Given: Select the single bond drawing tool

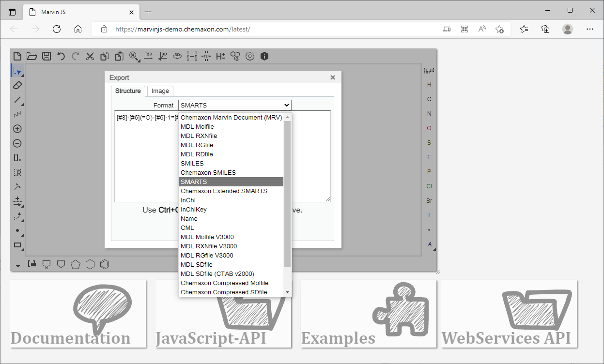Looking at the screenshot, I should 17,100.
